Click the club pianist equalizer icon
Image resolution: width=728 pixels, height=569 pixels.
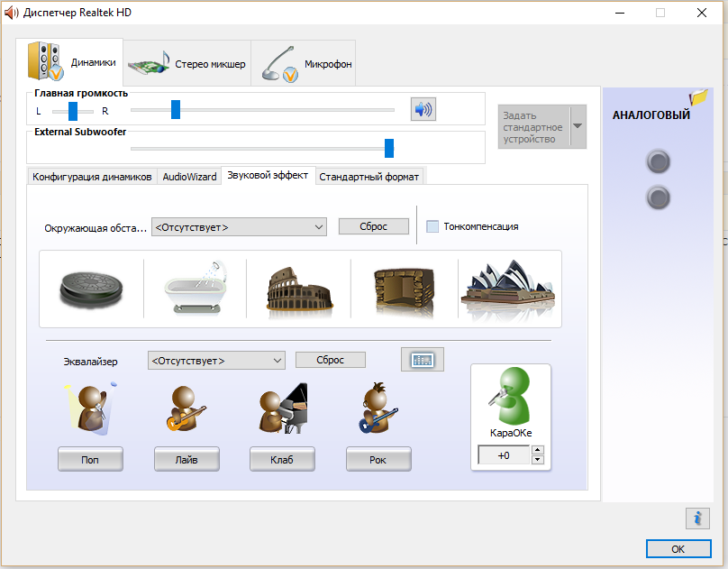point(282,408)
